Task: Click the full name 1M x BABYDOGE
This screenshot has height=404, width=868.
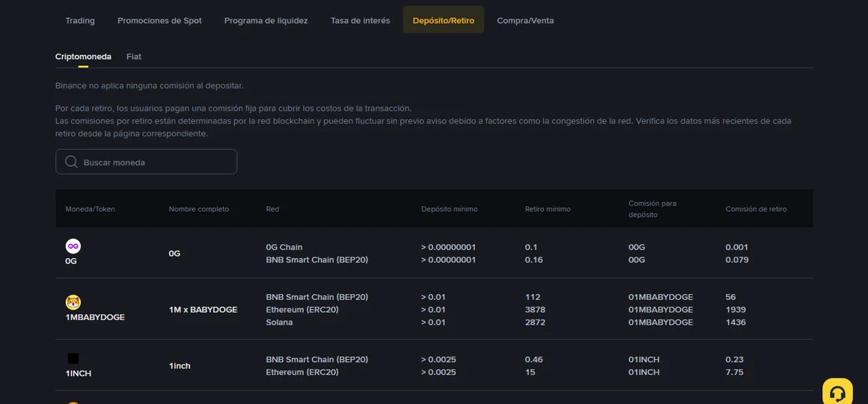Action: (x=203, y=310)
